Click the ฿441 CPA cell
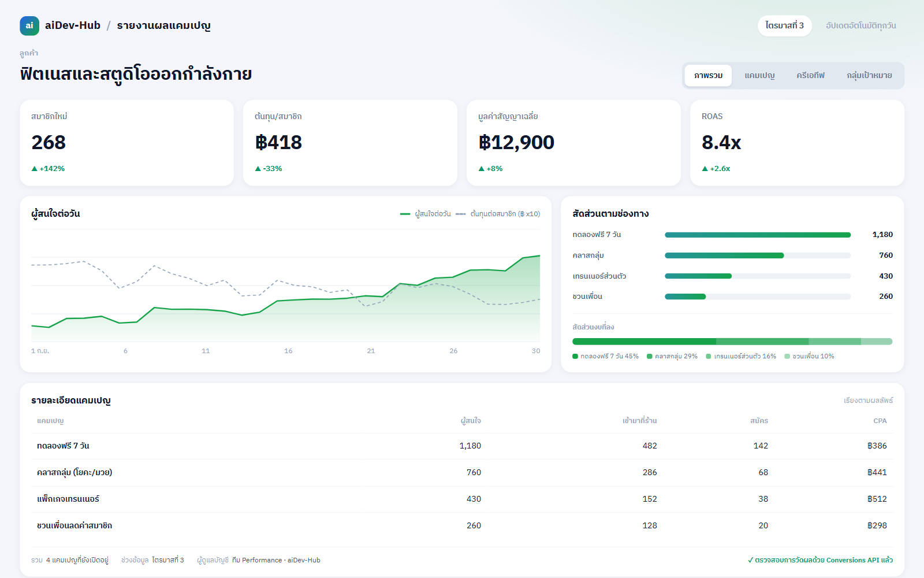The width and height of the screenshot is (924, 578). [877, 473]
